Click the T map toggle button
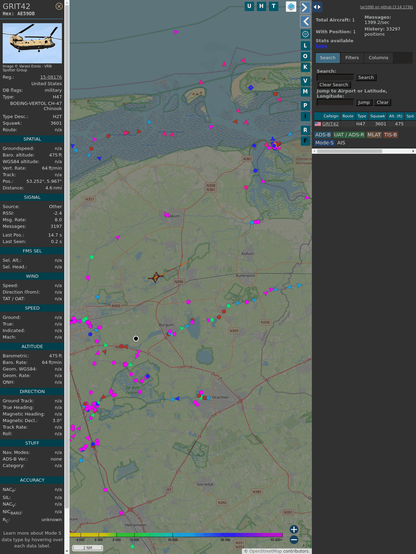The image size is (416, 554). tap(273, 6)
